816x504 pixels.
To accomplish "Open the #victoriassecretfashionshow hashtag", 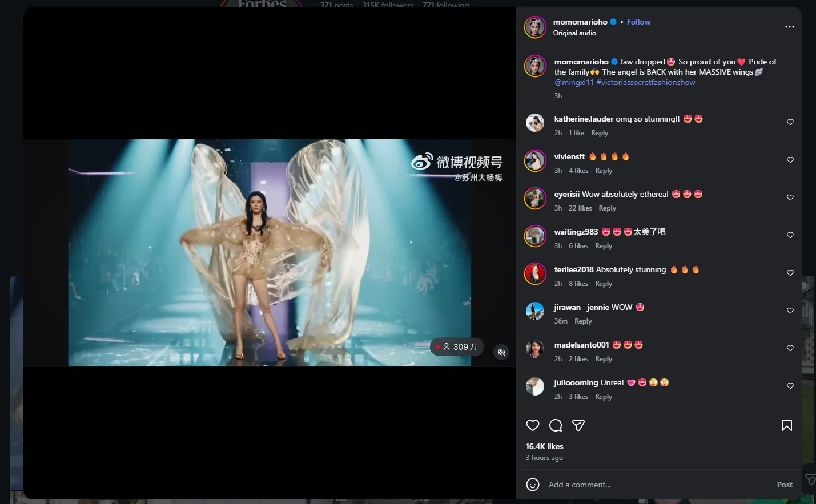I will click(646, 82).
